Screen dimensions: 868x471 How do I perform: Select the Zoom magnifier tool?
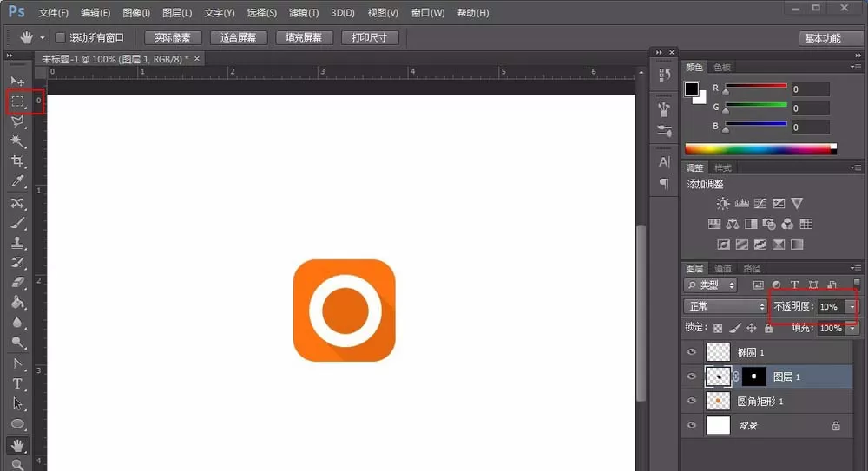[x=17, y=464]
